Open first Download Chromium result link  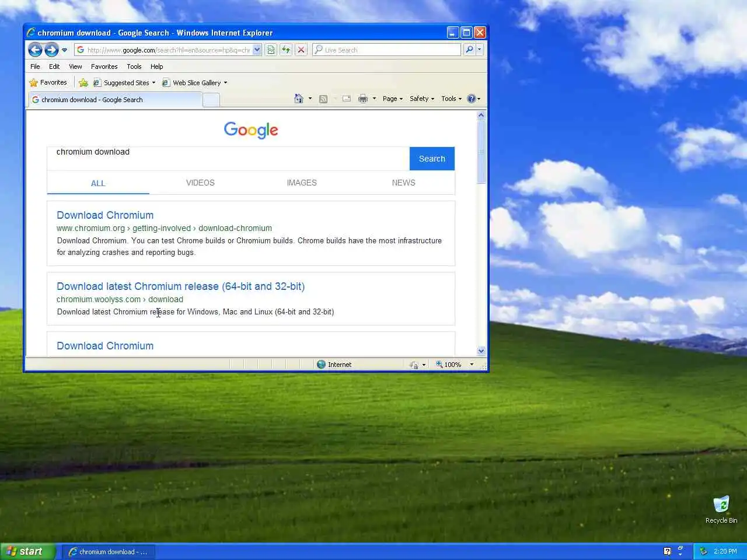(105, 215)
